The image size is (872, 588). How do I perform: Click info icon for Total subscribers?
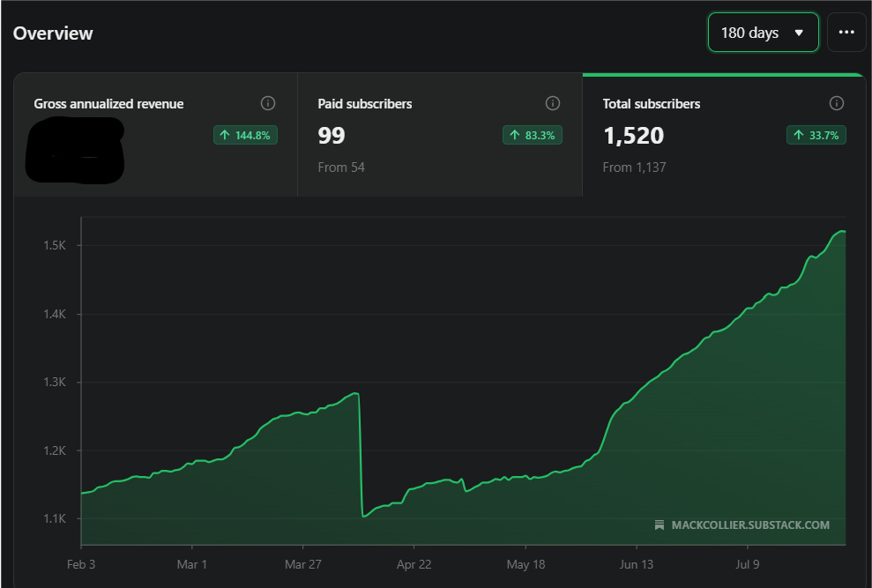click(837, 103)
